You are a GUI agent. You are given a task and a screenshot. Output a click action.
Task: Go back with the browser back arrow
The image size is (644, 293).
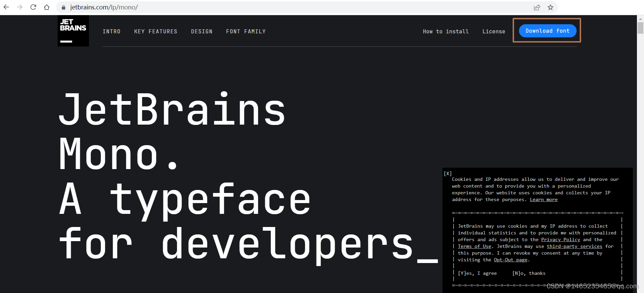[6, 7]
